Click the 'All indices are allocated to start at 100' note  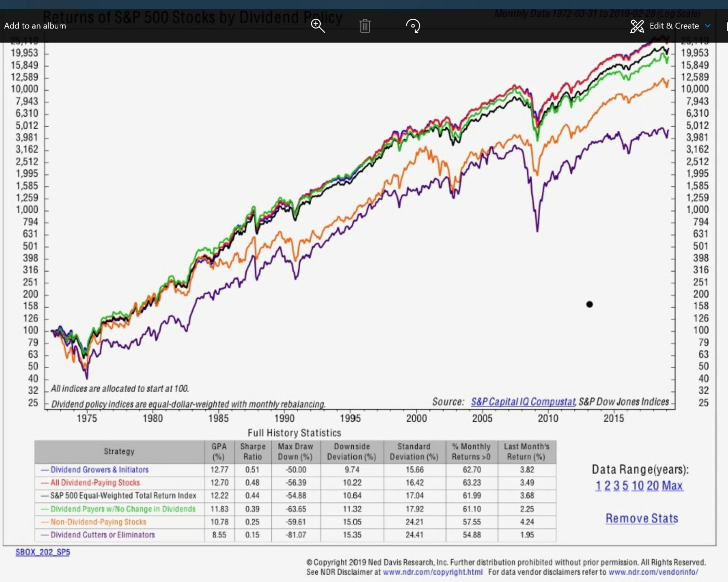click(120, 389)
